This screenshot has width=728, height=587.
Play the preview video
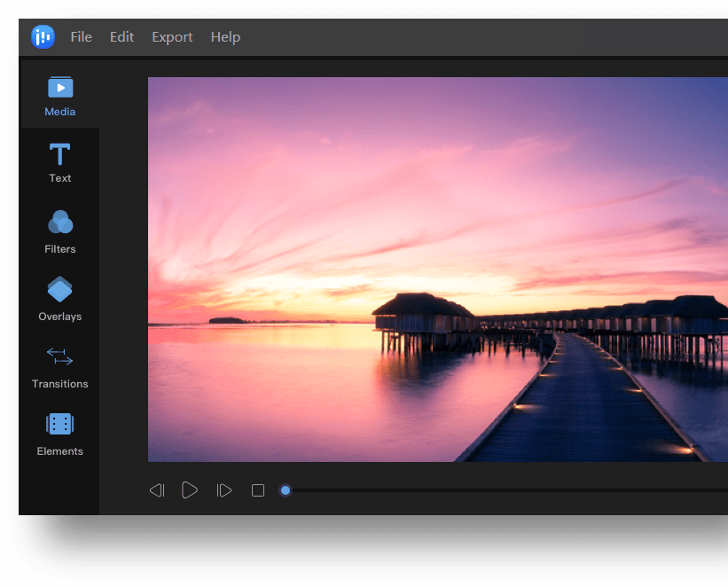pyautogui.click(x=189, y=489)
